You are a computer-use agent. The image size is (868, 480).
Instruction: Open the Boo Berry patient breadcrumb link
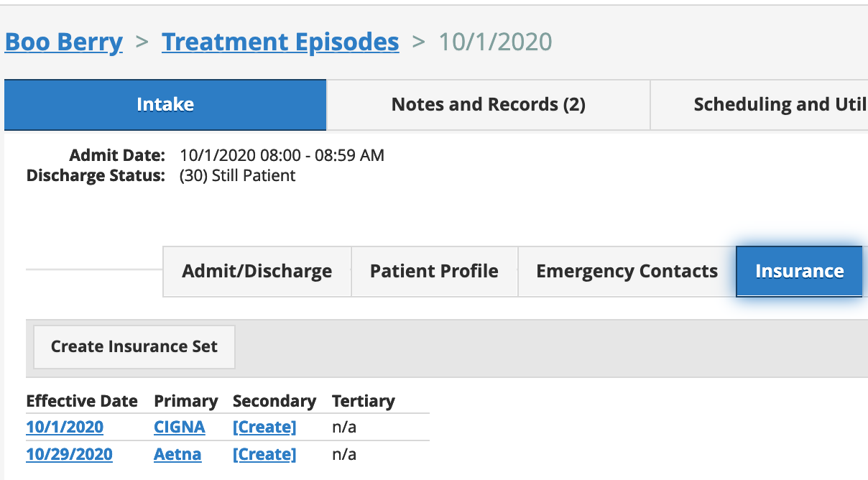[x=63, y=42]
